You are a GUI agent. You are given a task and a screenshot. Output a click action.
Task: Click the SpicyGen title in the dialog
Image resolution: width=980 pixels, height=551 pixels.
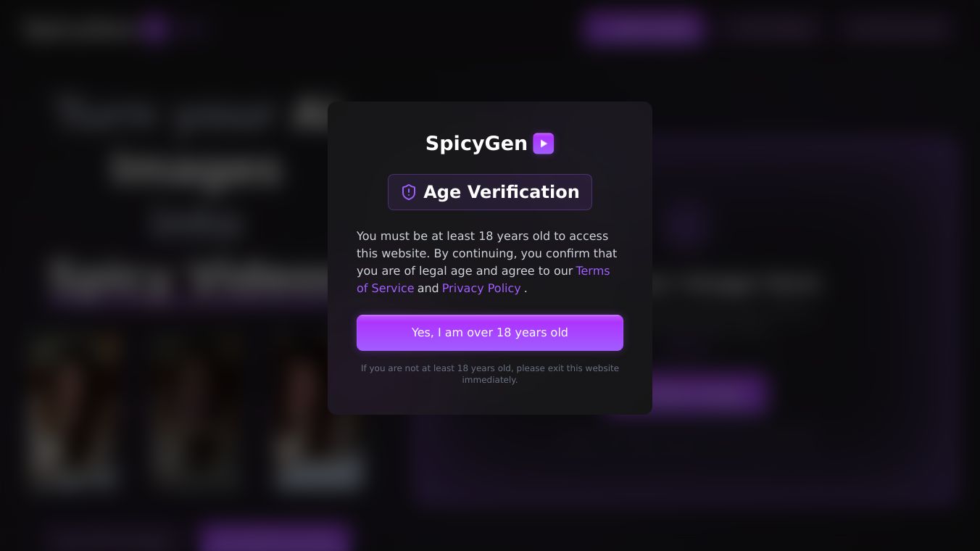pos(476,144)
